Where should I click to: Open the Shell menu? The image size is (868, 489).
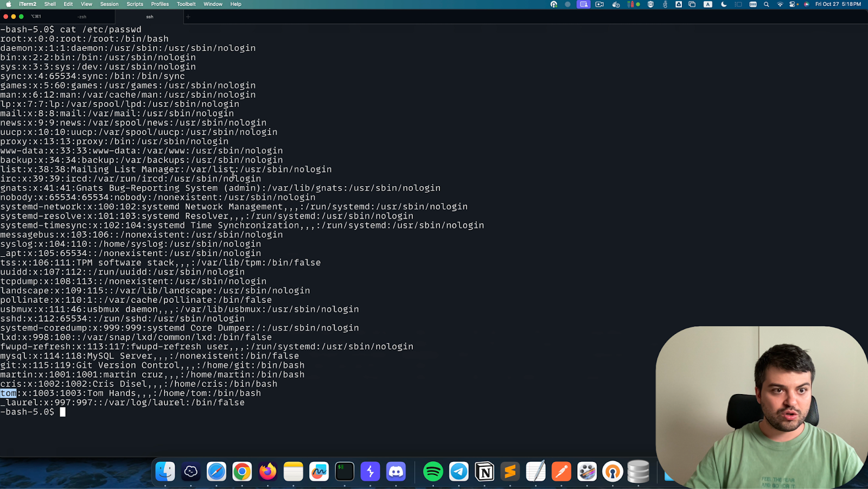[50, 4]
